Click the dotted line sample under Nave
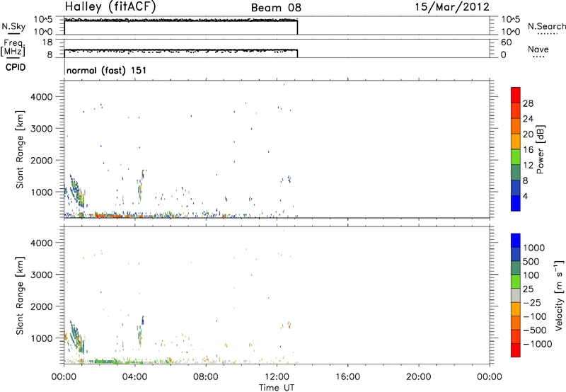Image resolution: width=566 pixels, height=392 pixels. pos(538,57)
